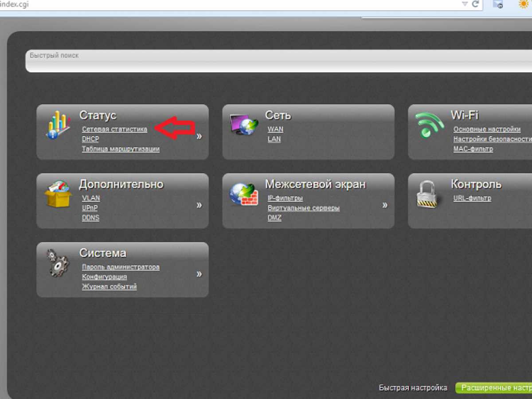Click the Wi-Fi section heading
Viewport: 532px width, 399px height.
pos(465,115)
